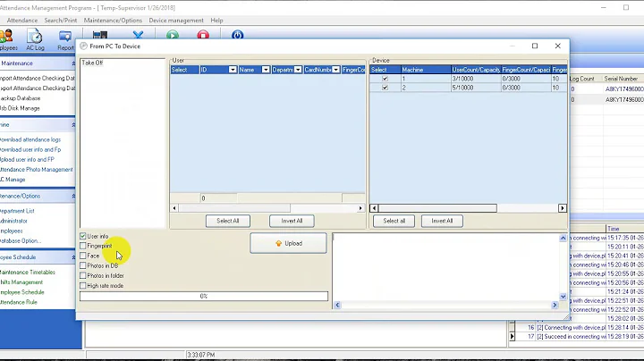This screenshot has height=361, width=644.
Task: Click User list horizontal scrollbar left arrow
Action: [x=174, y=208]
